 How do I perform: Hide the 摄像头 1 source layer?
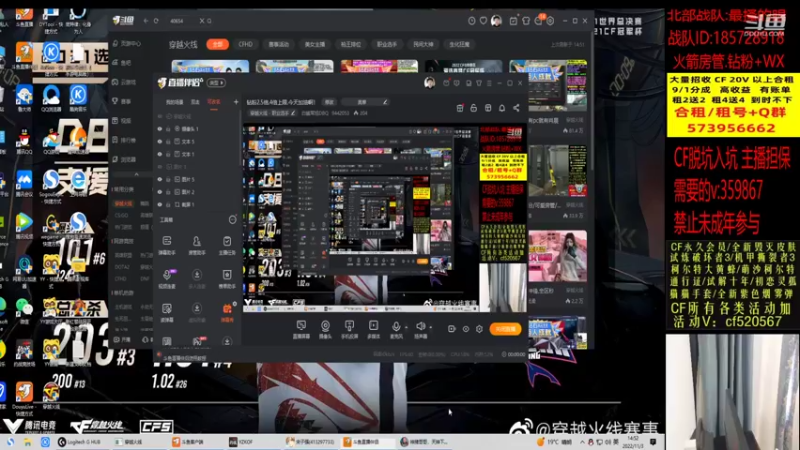coord(160,129)
